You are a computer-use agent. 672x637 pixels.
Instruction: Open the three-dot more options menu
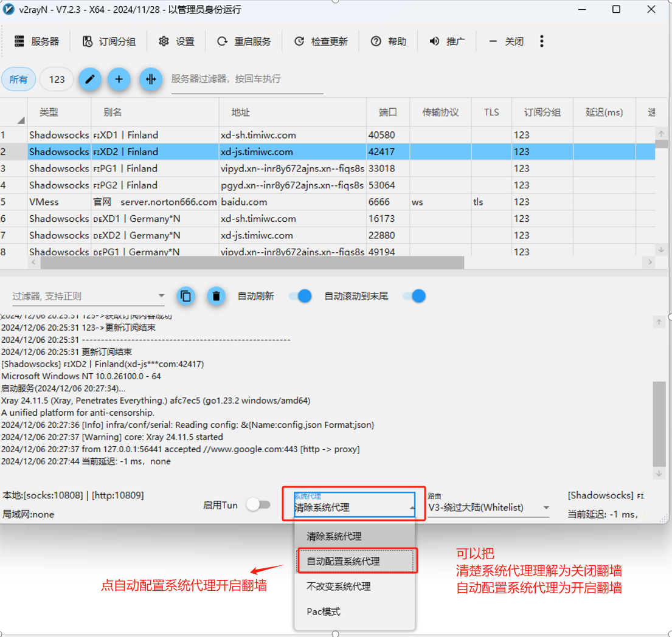tap(541, 41)
